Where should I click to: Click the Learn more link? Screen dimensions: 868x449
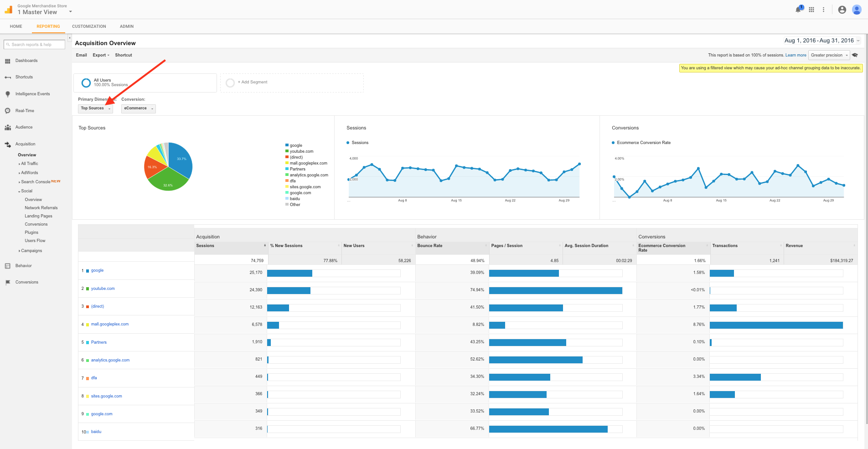[x=796, y=55]
